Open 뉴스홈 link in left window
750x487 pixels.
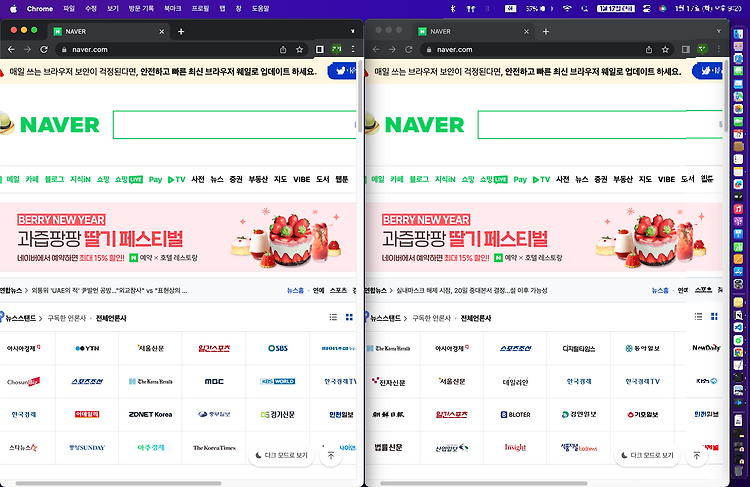[x=295, y=290]
